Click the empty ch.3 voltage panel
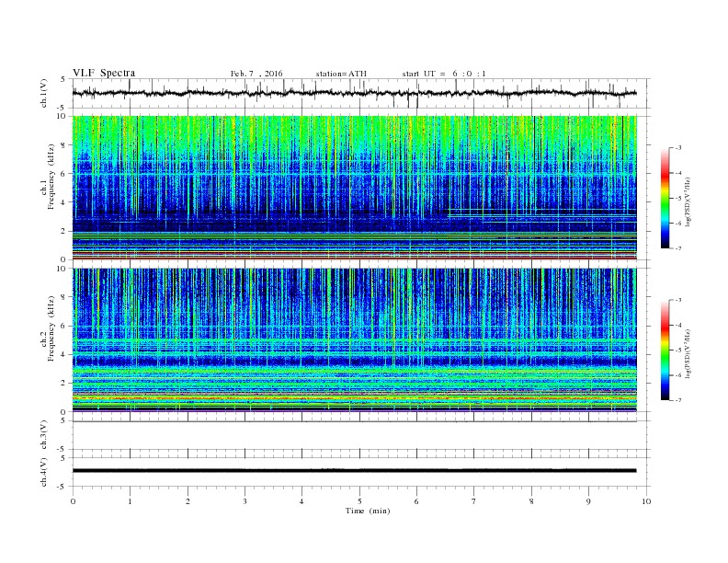The width and height of the screenshot is (728, 563). click(x=360, y=435)
